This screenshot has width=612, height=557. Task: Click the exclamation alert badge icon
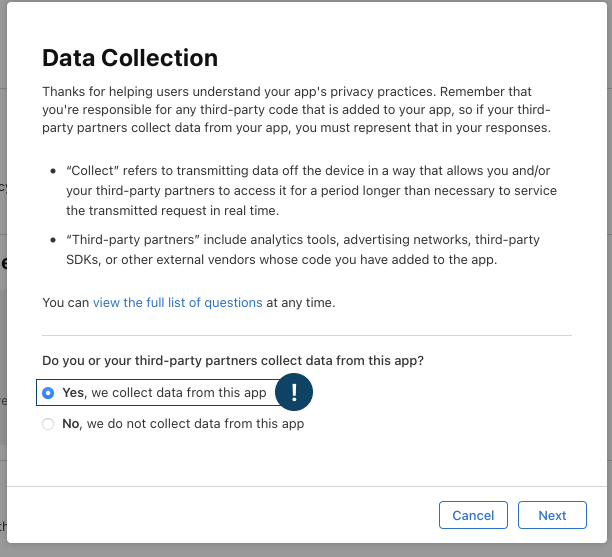(294, 392)
